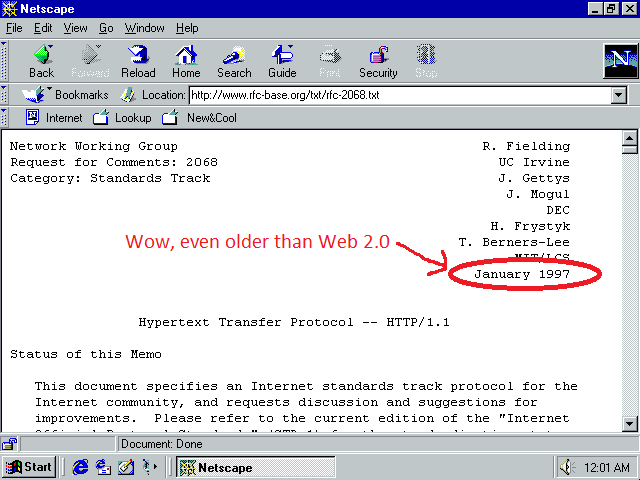The image size is (640, 480).
Task: Click the date 'January 1997'
Action: point(522,274)
